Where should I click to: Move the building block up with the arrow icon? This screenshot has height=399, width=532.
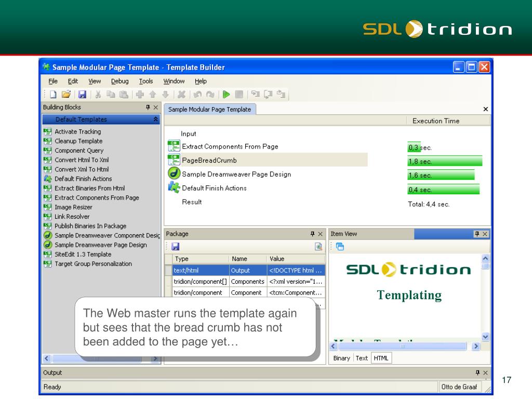(153, 95)
